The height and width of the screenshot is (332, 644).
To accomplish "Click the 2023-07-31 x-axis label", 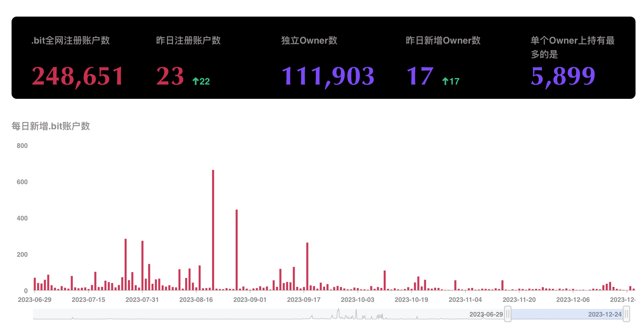I will tap(142, 300).
